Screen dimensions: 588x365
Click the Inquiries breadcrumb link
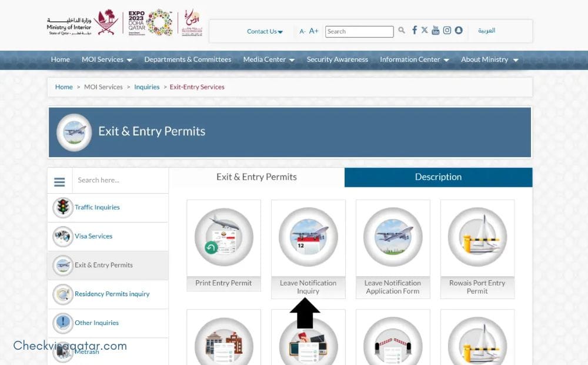(146, 87)
